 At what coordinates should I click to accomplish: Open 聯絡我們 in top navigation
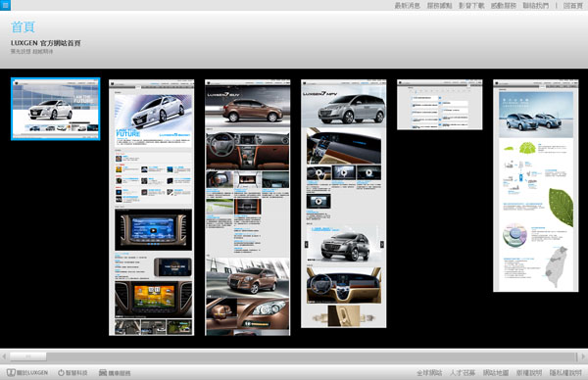tap(535, 5)
